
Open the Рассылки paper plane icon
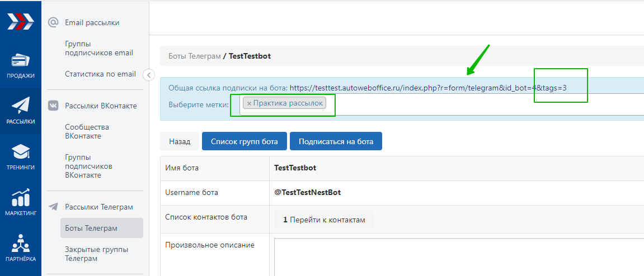point(21,106)
